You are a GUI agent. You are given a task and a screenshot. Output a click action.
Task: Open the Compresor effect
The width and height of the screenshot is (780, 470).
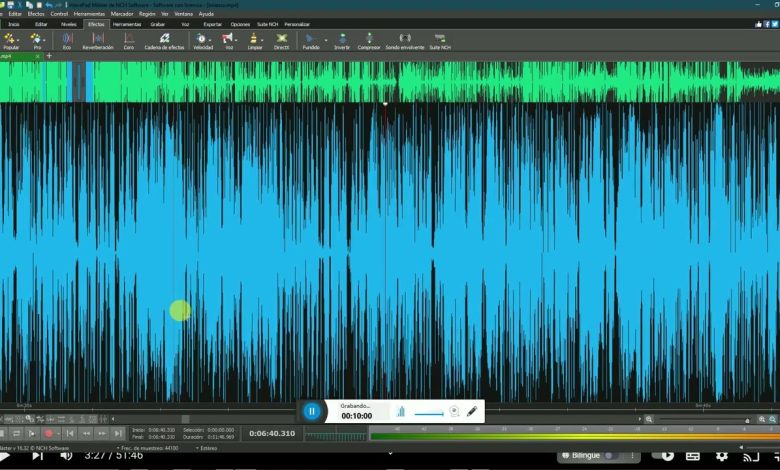point(369,41)
